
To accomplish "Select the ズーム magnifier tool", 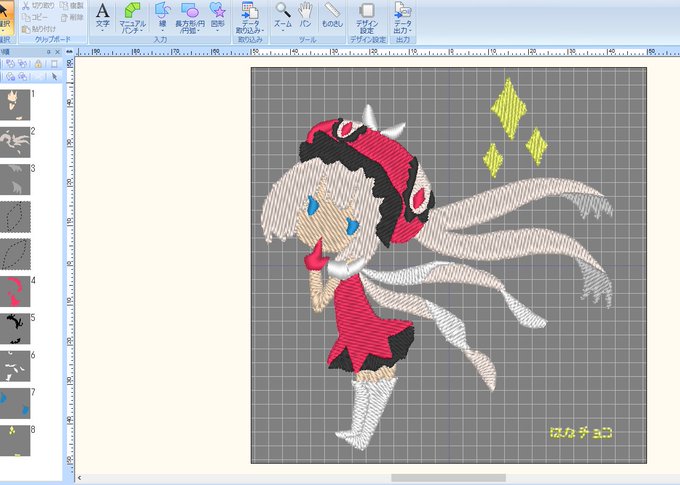I will tap(283, 17).
